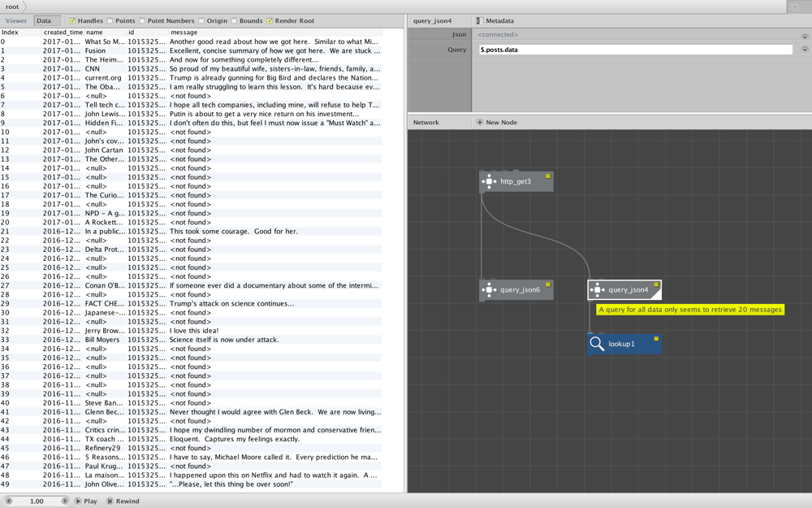812x508 pixels.
Task: Click the Rewind label
Action: pyautogui.click(x=127, y=501)
